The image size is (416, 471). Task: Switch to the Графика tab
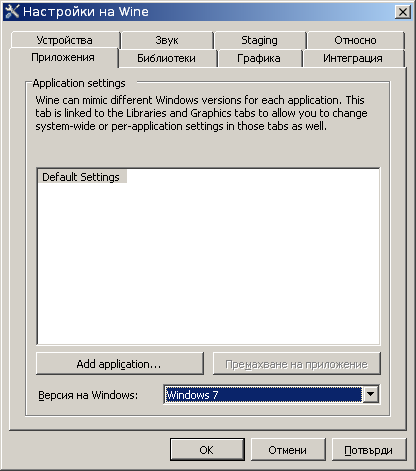pyautogui.click(x=259, y=58)
